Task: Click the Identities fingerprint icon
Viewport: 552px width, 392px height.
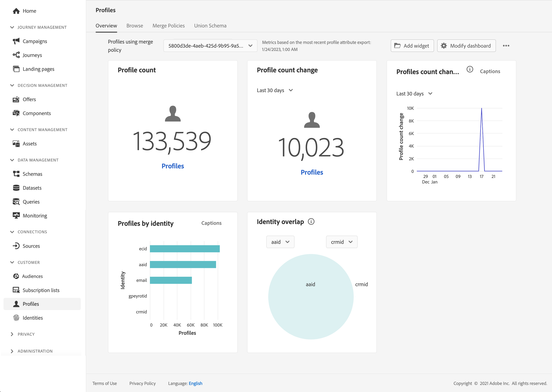Action: 16,318
